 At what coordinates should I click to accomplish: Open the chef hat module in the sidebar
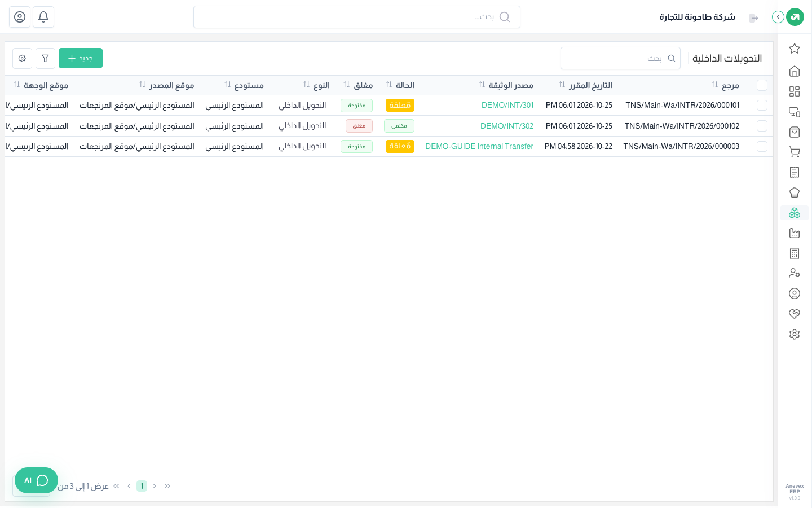pyautogui.click(x=795, y=192)
